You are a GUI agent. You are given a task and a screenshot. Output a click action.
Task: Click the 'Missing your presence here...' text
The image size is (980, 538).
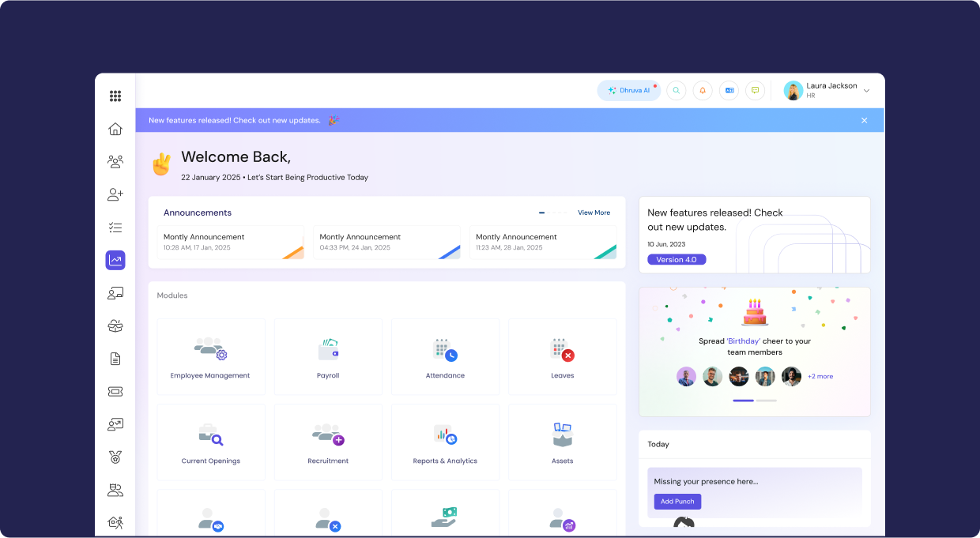706,481
